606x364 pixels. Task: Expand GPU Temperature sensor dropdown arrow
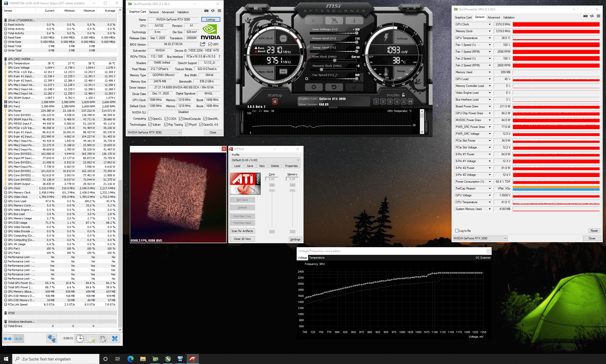coord(490,38)
